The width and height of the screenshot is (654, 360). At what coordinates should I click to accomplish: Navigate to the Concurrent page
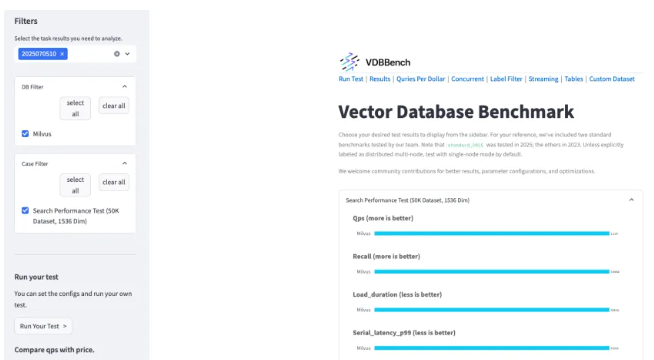pyautogui.click(x=468, y=79)
